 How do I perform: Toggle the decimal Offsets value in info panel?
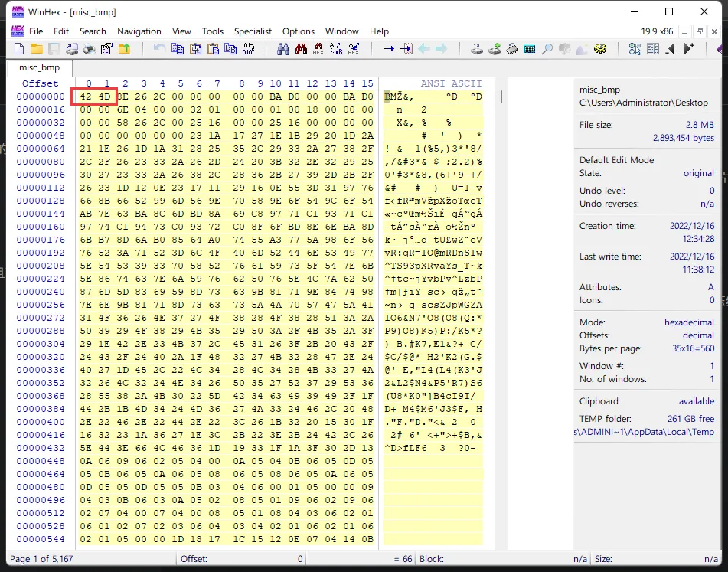click(697, 335)
